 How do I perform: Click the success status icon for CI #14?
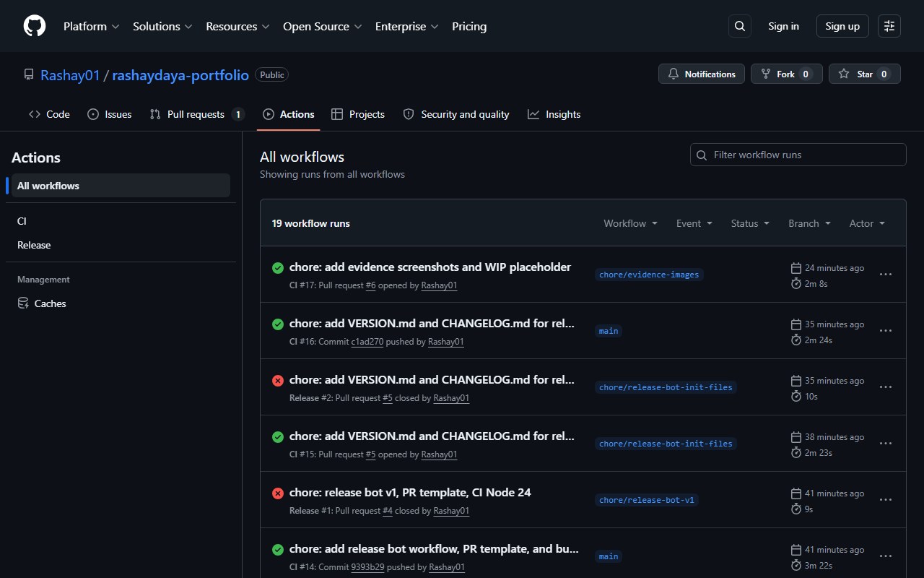click(278, 550)
